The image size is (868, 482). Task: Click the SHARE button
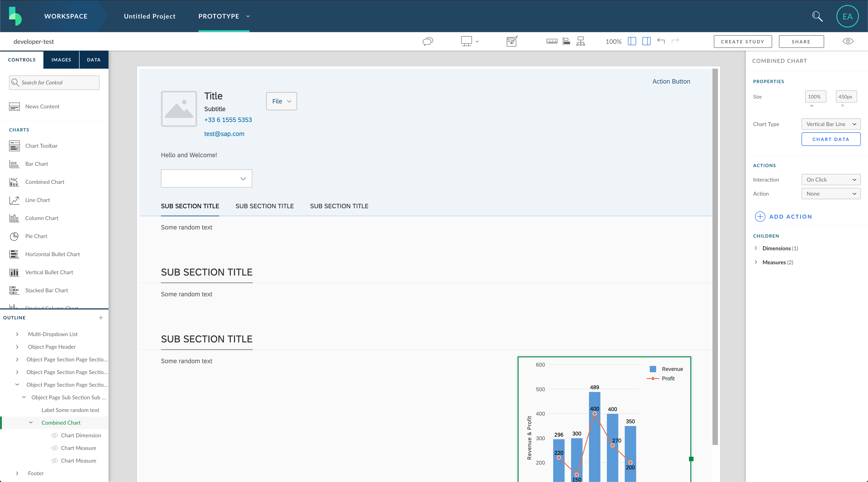click(801, 41)
